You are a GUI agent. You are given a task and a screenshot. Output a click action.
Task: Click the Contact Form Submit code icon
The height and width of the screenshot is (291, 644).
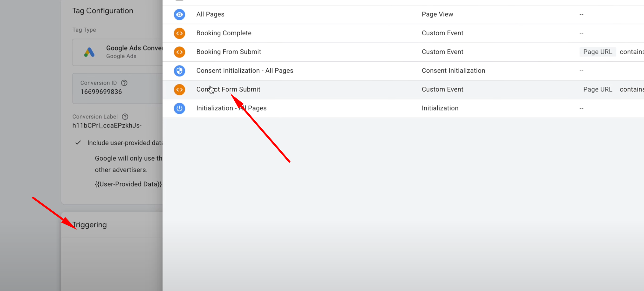point(179,90)
